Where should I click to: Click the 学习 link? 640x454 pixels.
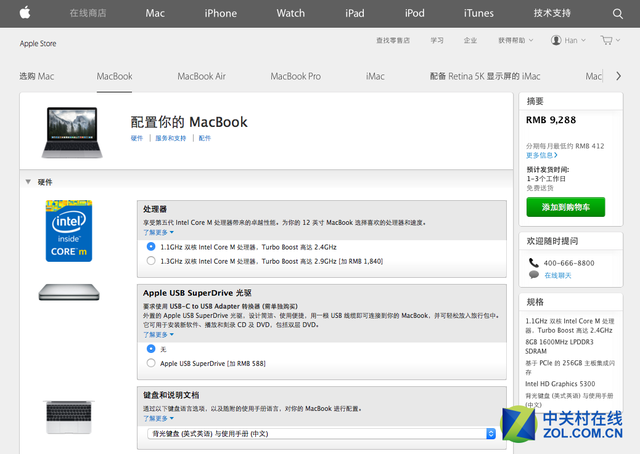[437, 40]
